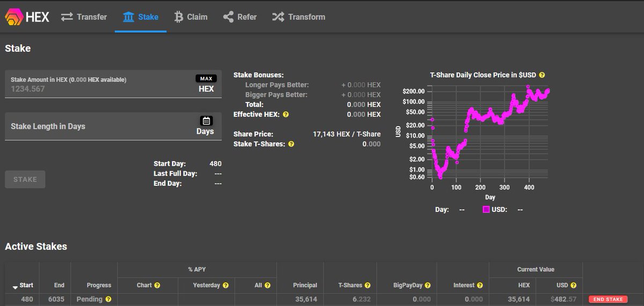Click the USD column help icon
The height and width of the screenshot is (306, 644).
pyautogui.click(x=574, y=286)
